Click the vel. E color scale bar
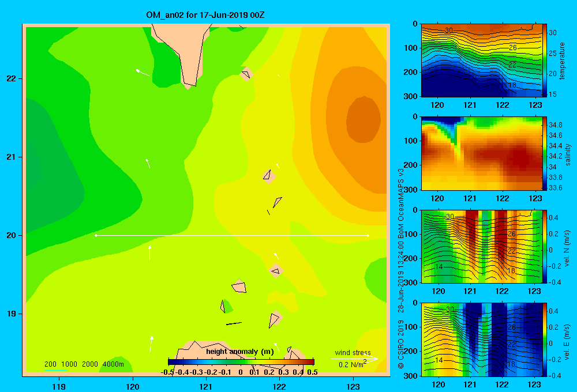The width and height of the screenshot is (577, 392). tap(545, 340)
